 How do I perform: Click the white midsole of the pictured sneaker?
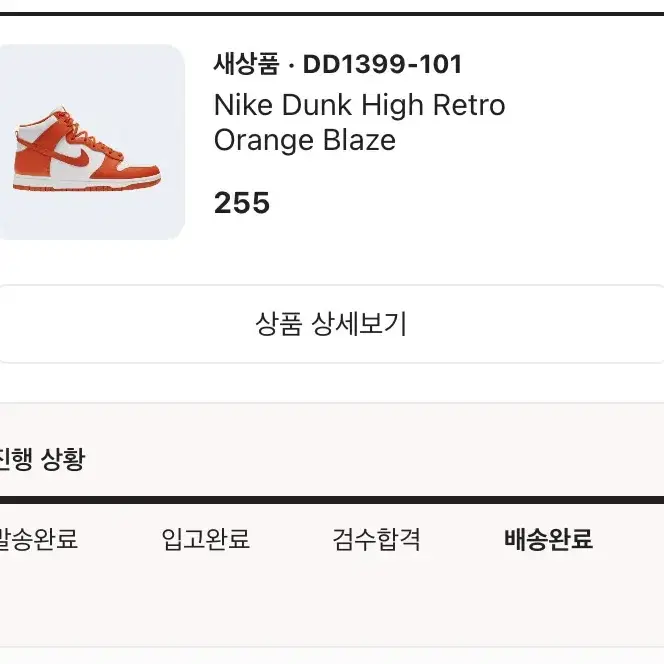(x=87, y=183)
